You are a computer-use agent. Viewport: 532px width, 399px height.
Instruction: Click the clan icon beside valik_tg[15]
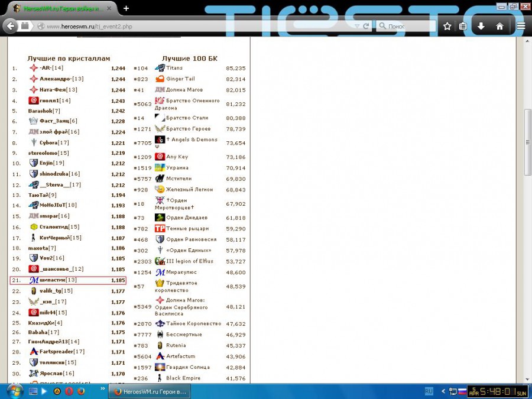[x=34, y=291]
